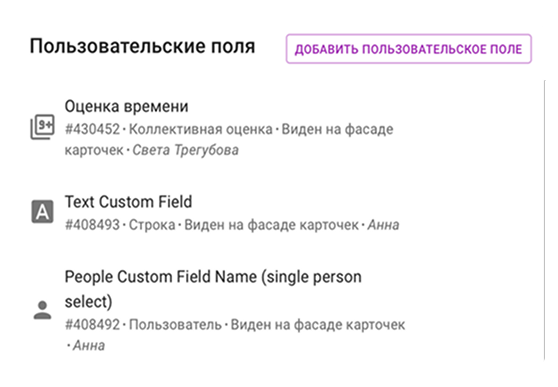The height and width of the screenshot is (387, 558).
Task: Open People Custom Field Name (single person select)
Action: click(x=213, y=289)
